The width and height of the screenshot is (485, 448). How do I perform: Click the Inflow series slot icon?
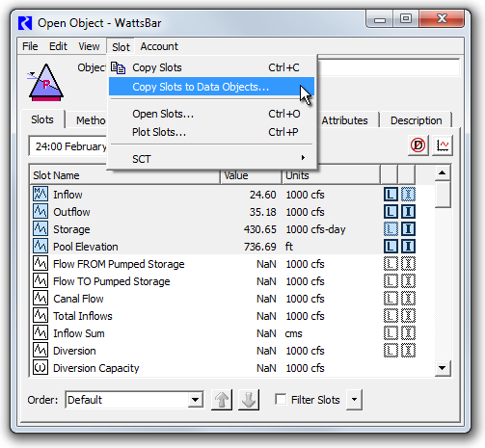40,195
